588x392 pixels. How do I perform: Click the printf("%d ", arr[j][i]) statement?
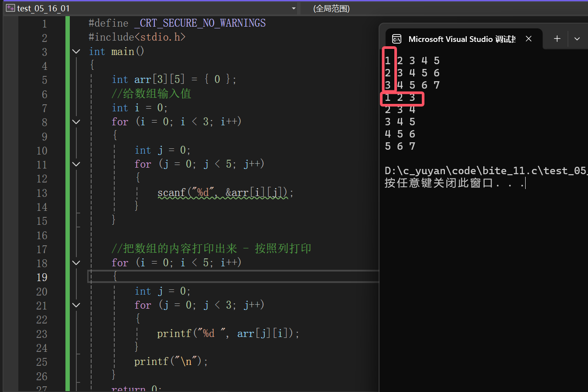(x=228, y=334)
